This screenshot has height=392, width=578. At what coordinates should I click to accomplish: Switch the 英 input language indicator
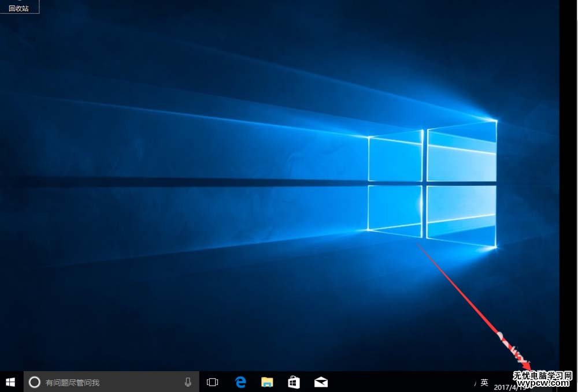484,383
